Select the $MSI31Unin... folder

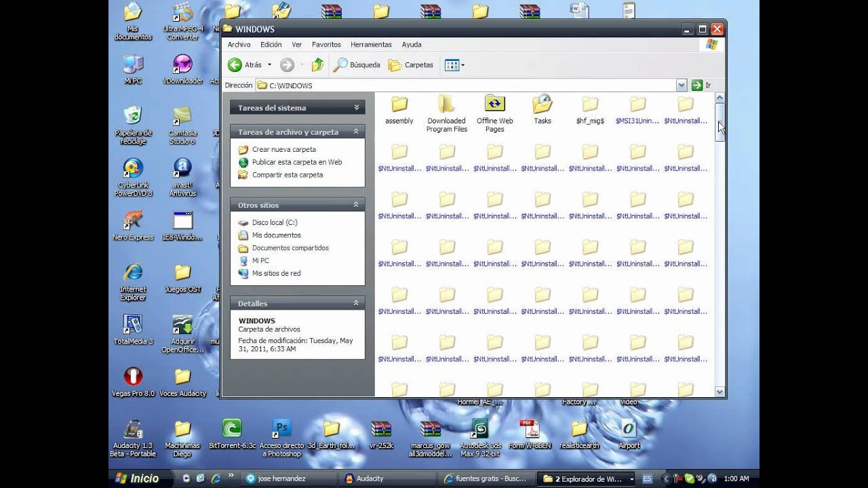tap(637, 110)
